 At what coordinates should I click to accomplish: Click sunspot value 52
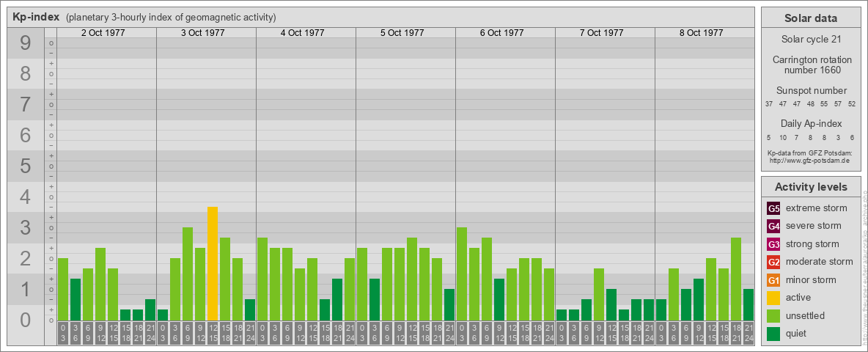[x=853, y=104]
